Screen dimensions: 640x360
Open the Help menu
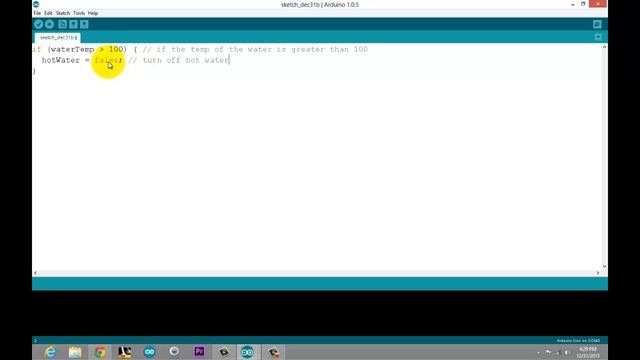tap(93, 13)
